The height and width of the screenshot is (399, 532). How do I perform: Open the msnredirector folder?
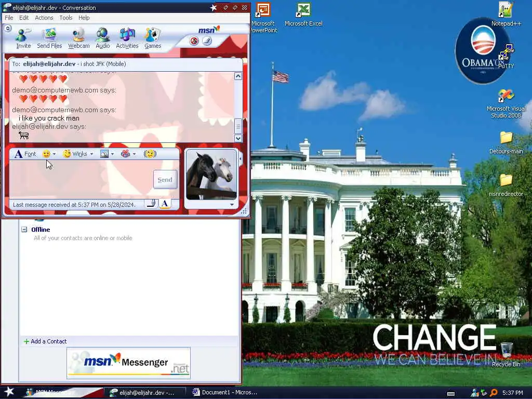(x=506, y=185)
